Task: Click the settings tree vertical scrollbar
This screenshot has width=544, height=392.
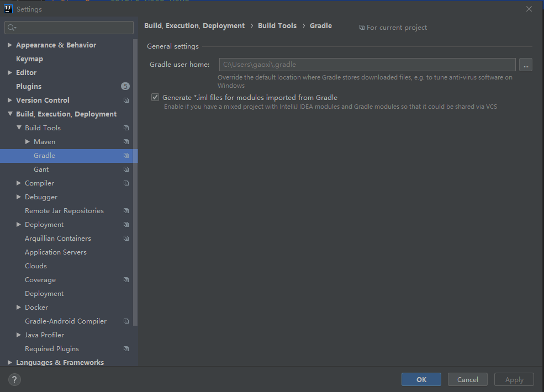Action: 135,182
